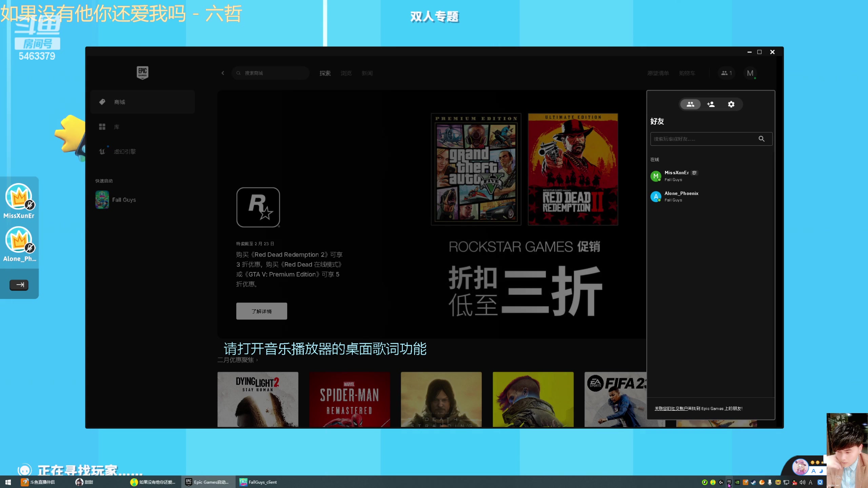This screenshot has height=488, width=868.
Task: Click MissXunEr avatar in friends list
Action: point(656,176)
